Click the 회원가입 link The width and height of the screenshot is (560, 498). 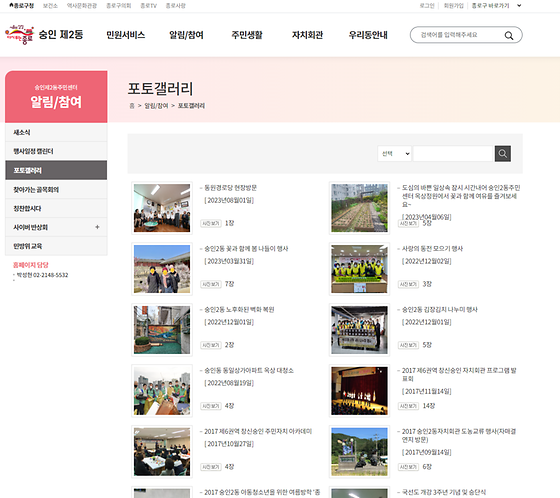pos(453,5)
